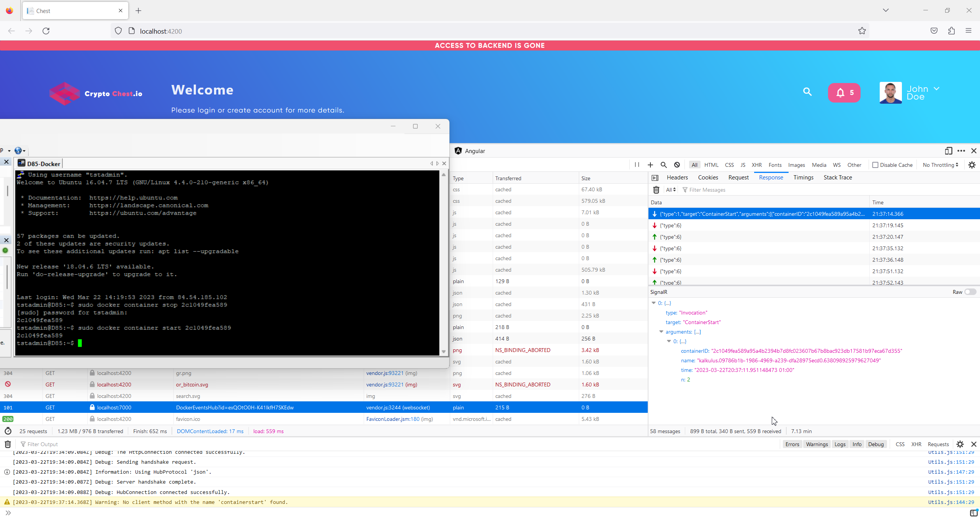The width and height of the screenshot is (980, 528).
Task: Open request blocking icon in Network toolbar
Action: [x=677, y=165]
